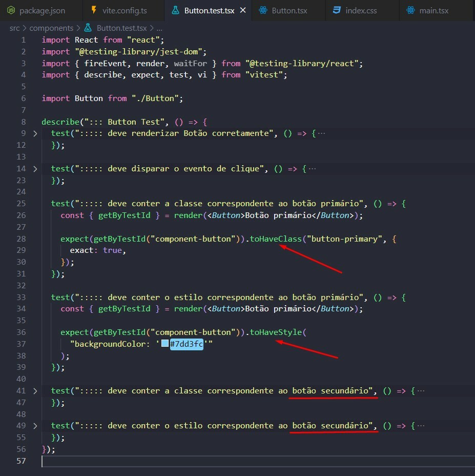
Task: Expand the folded test block at line 9
Action: [35, 133]
